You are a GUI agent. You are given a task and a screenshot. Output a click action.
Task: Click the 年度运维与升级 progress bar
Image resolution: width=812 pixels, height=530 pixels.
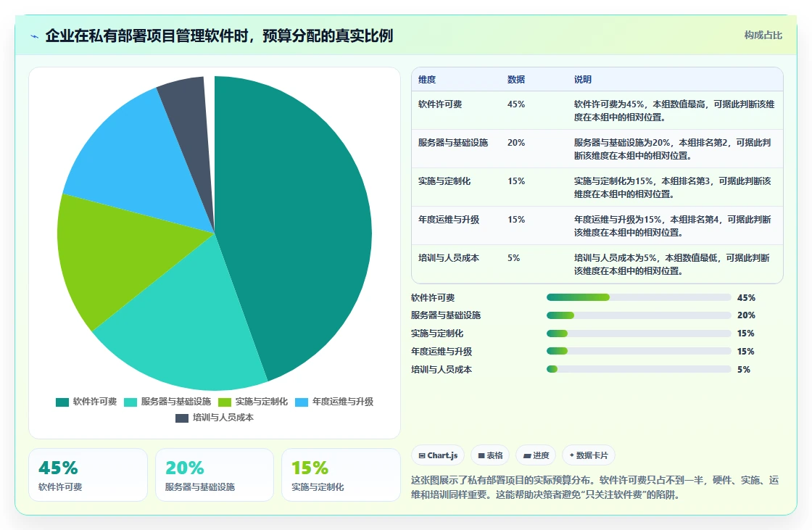[x=639, y=351]
